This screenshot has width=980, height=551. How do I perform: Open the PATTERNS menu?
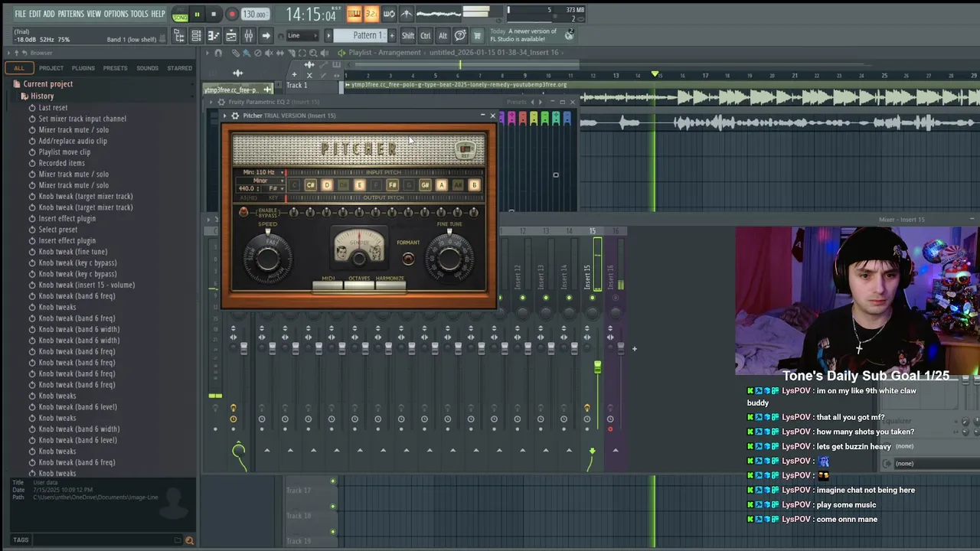70,14
